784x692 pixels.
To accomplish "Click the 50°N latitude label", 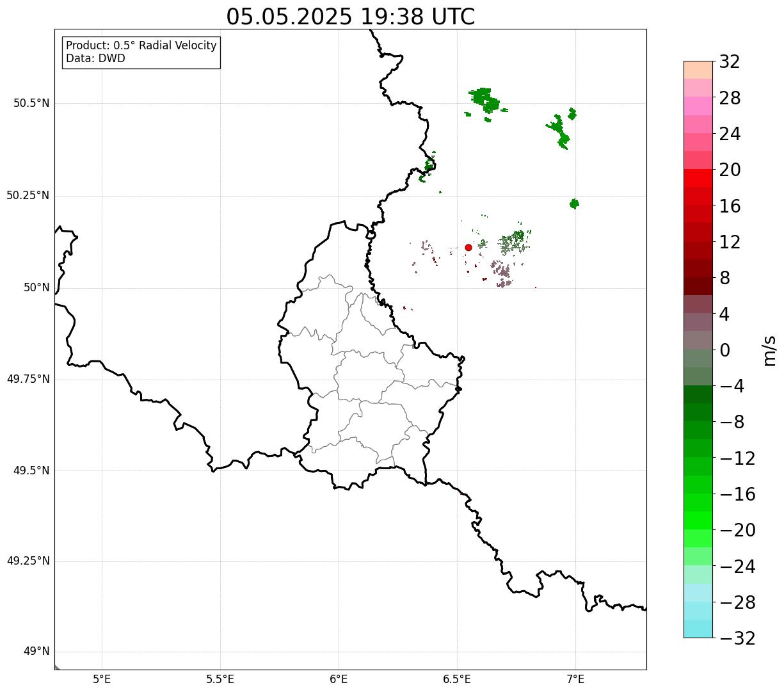I will coord(36,287).
